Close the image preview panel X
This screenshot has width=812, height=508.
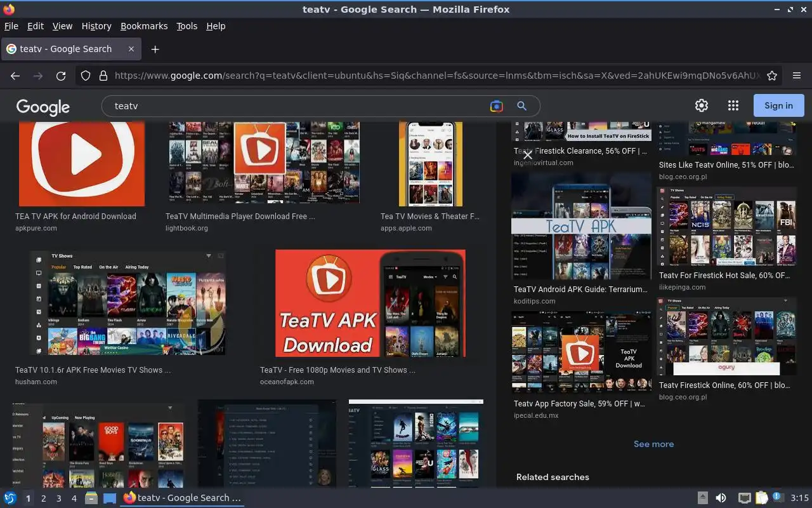528,154
